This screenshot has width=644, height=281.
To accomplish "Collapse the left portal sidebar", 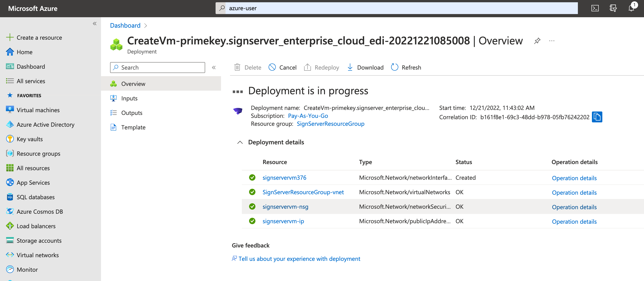I will coord(94,24).
